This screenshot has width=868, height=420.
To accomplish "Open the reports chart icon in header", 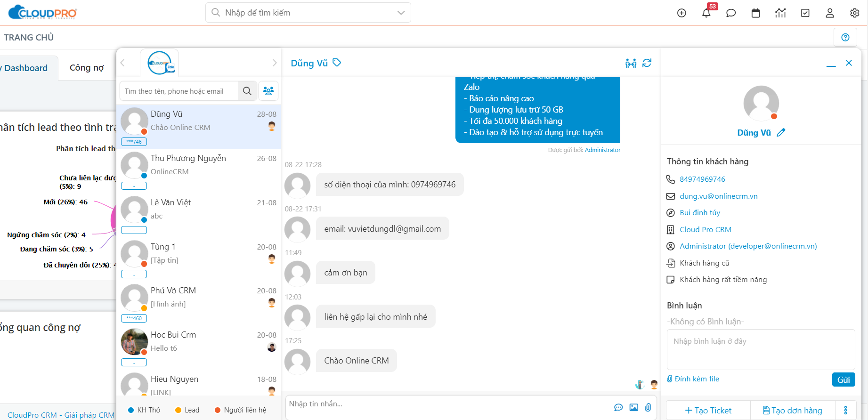I will click(x=780, y=13).
